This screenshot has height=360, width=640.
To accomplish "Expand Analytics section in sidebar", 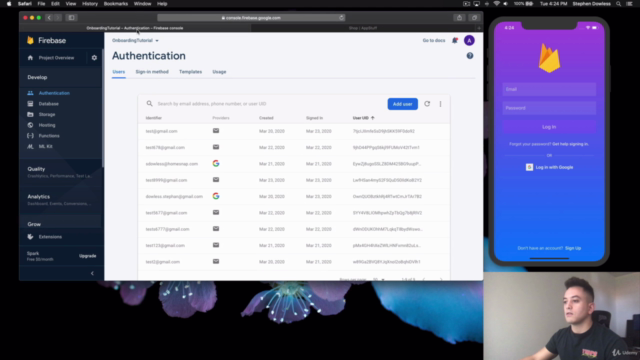I will tap(60, 200).
